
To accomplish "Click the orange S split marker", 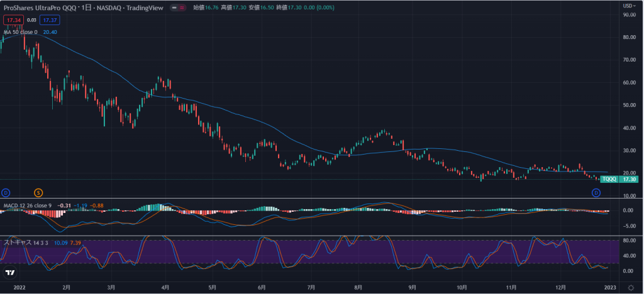I will click(x=38, y=192).
